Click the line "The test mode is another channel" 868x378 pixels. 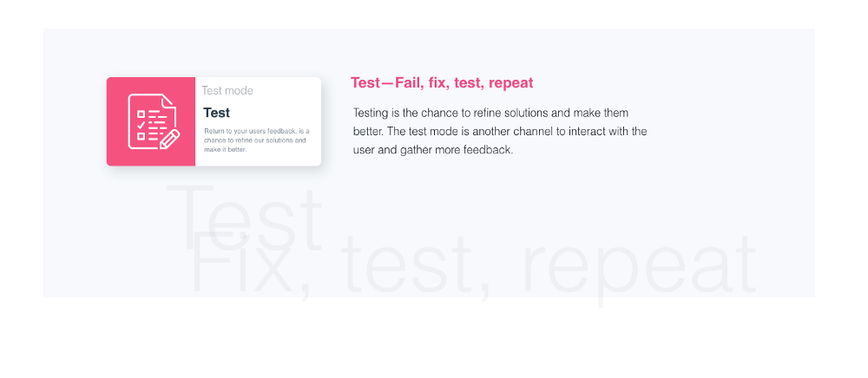[x=499, y=132]
